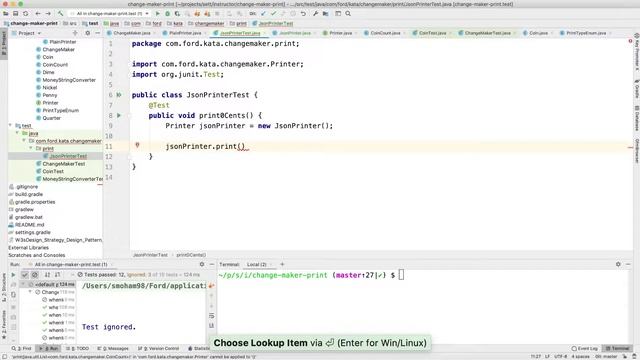
Task: Click the test breadcrumb in navigation bar
Action: (x=91, y=23)
